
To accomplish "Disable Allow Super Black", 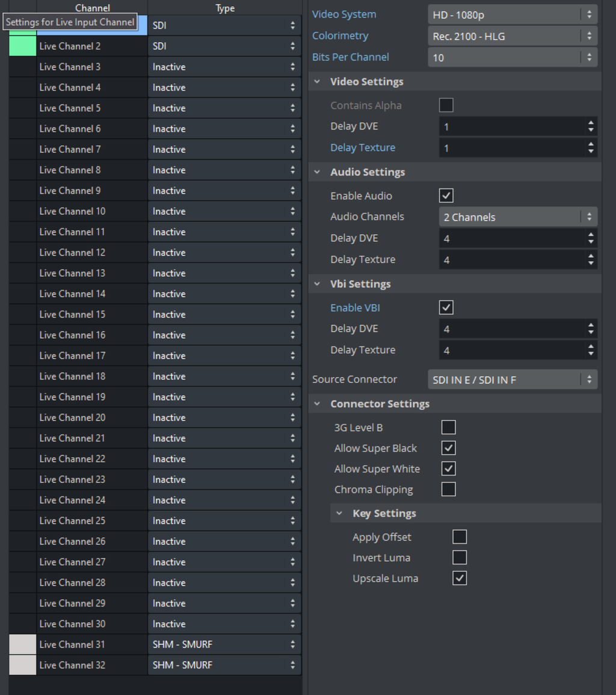I will pos(448,448).
